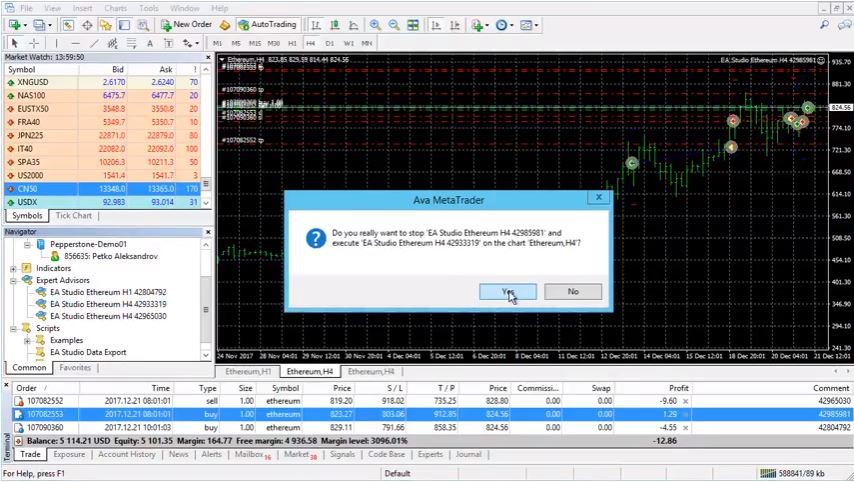Click the New Order button
This screenshot has height=482, width=854.
point(186,25)
